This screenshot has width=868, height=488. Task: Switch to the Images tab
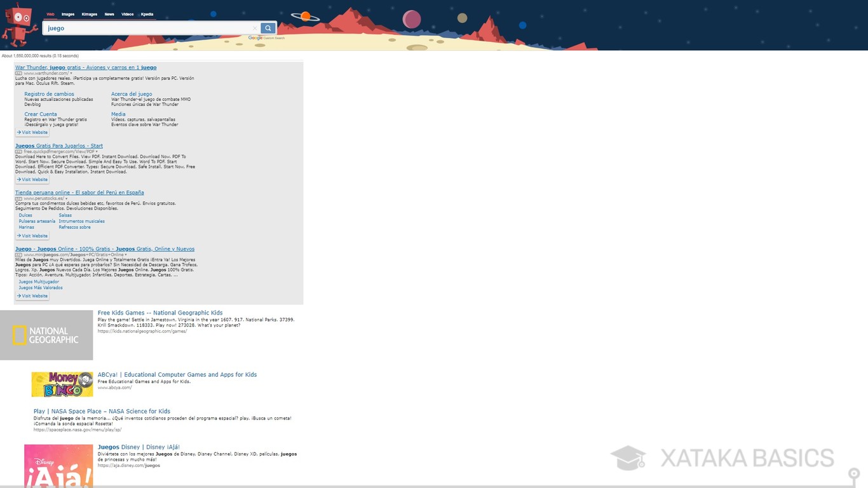point(68,14)
